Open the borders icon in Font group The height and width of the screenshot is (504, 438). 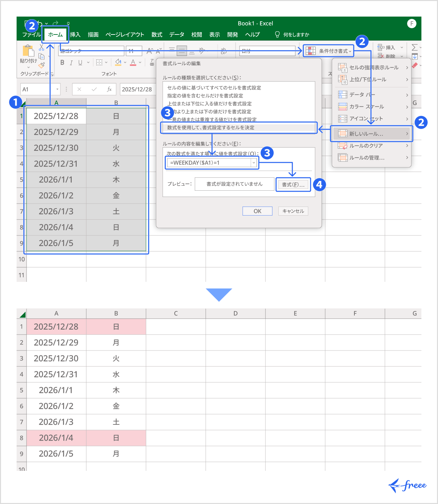pos(99,62)
